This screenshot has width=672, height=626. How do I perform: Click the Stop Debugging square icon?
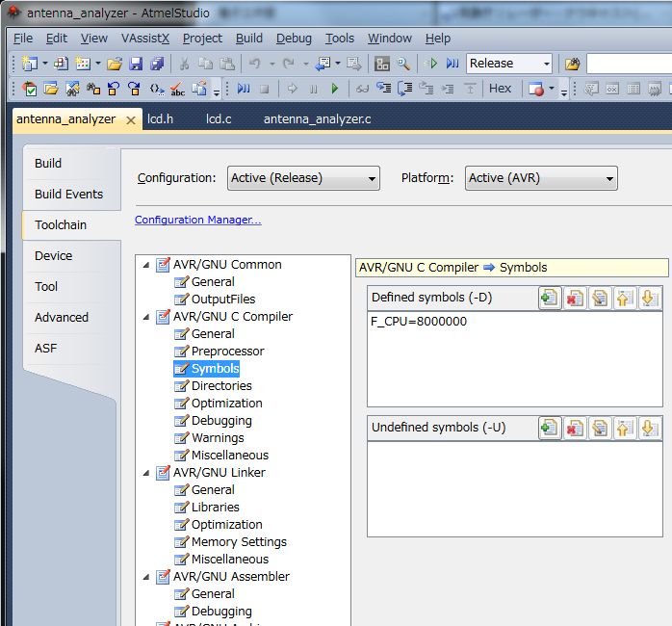pos(265,89)
